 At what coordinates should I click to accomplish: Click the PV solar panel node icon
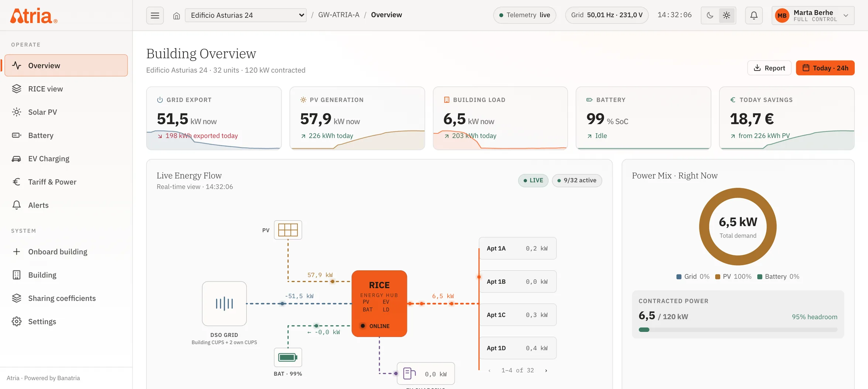288,230
